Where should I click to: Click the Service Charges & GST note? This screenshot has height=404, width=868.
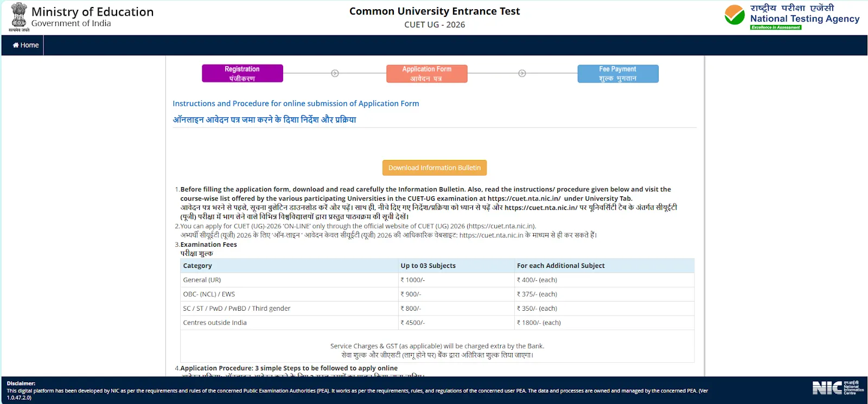pyautogui.click(x=437, y=346)
